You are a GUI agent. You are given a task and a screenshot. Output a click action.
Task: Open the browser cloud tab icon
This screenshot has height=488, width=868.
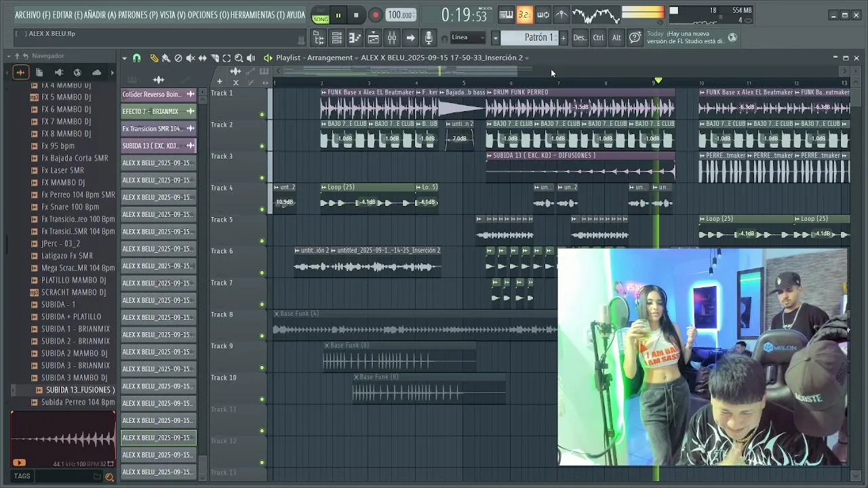click(96, 73)
